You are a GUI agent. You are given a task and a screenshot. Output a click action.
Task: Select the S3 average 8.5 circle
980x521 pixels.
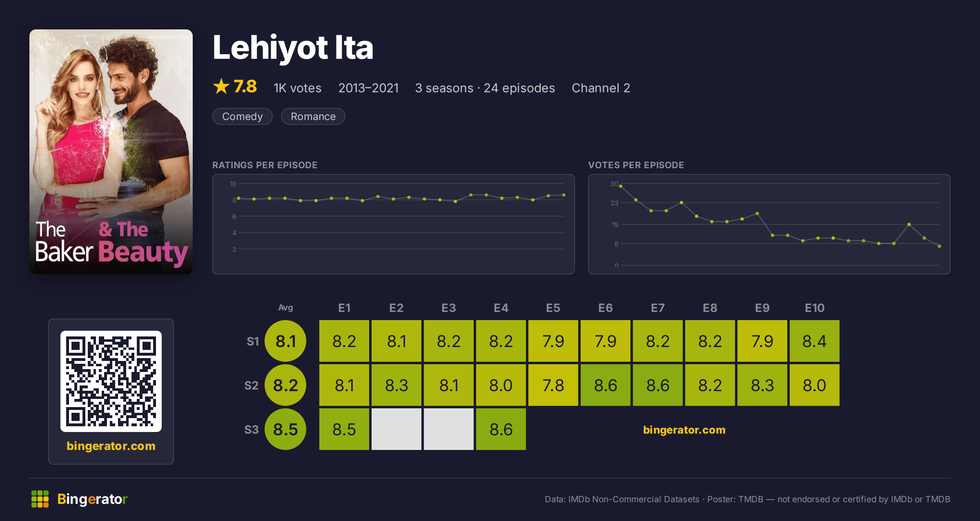pyautogui.click(x=285, y=429)
